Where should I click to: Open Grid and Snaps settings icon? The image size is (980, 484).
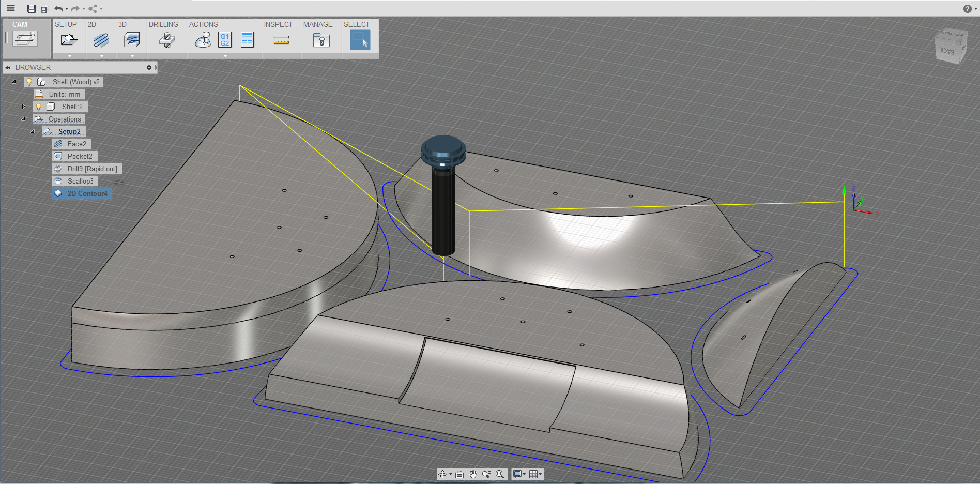click(x=533, y=474)
